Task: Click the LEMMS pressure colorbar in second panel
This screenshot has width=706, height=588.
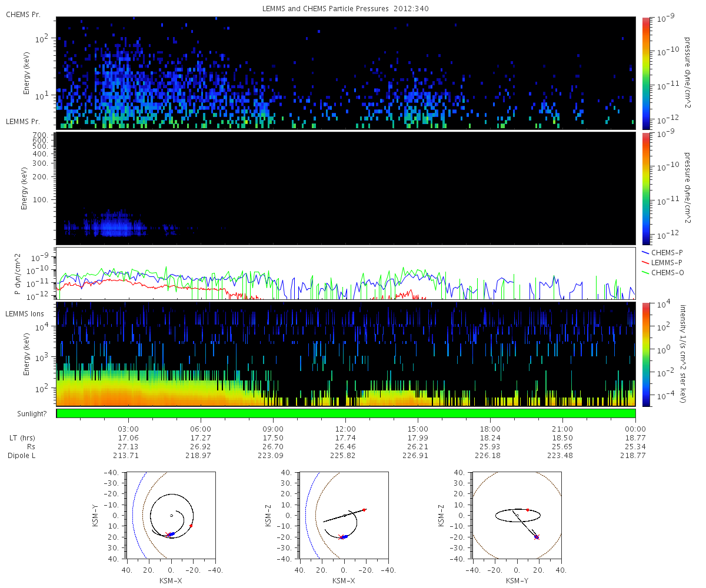Action: [x=645, y=188]
